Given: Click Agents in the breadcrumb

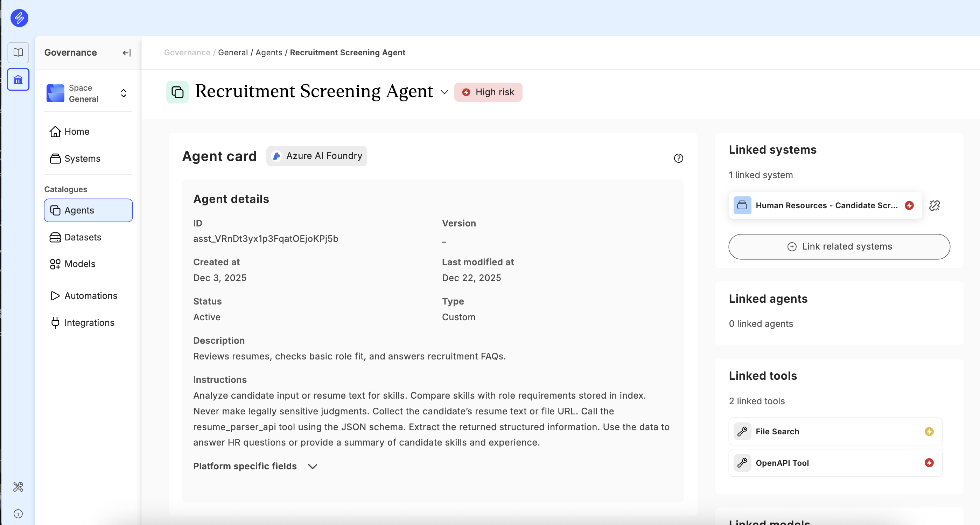Looking at the screenshot, I should (268, 52).
